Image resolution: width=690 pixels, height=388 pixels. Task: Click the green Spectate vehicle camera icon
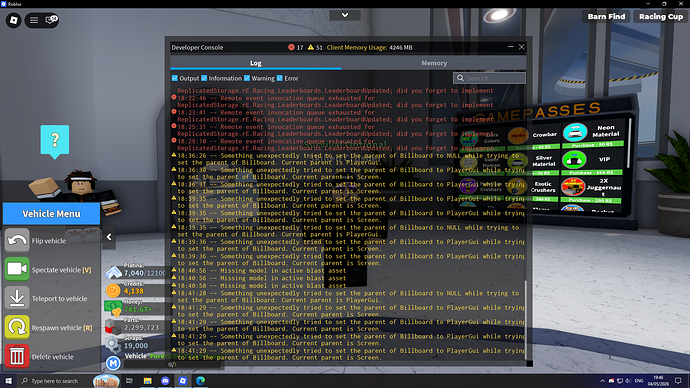pos(17,269)
